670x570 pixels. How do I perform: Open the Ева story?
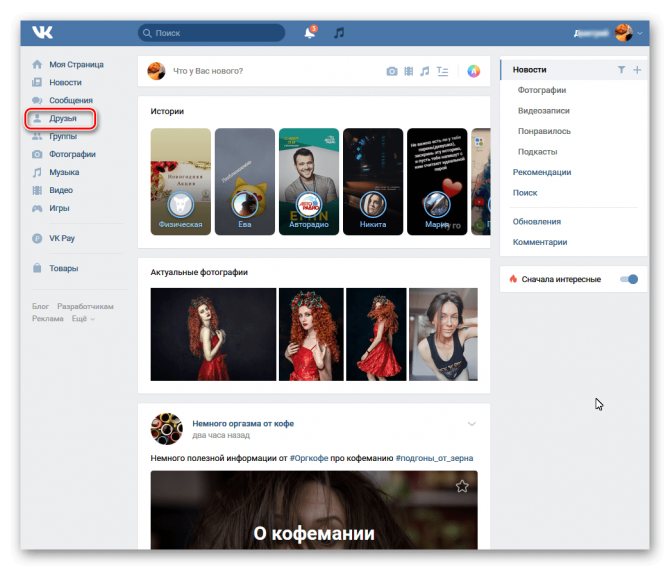point(245,182)
